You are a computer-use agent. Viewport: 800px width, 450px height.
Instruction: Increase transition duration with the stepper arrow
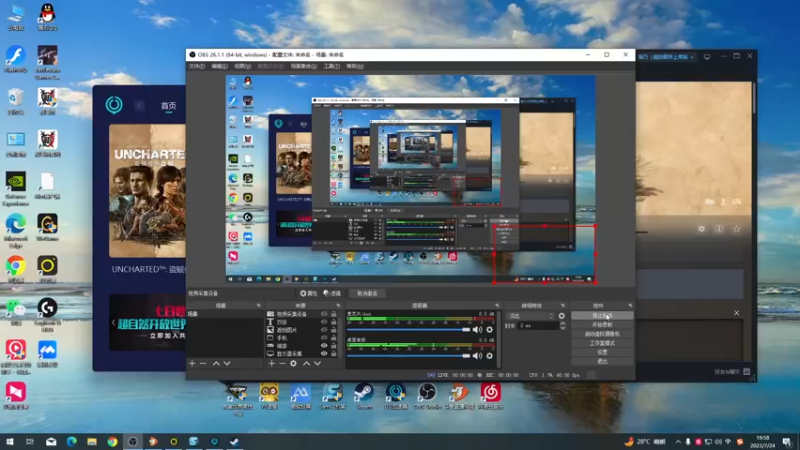pos(563,323)
